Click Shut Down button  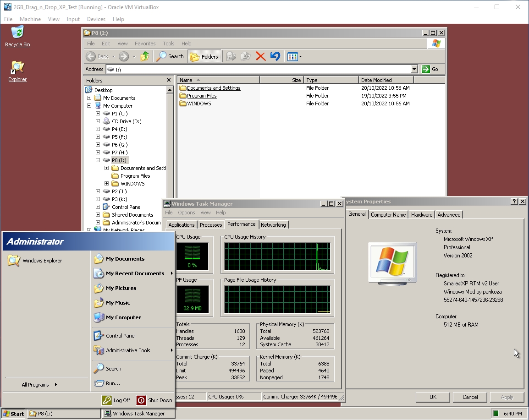pos(154,400)
